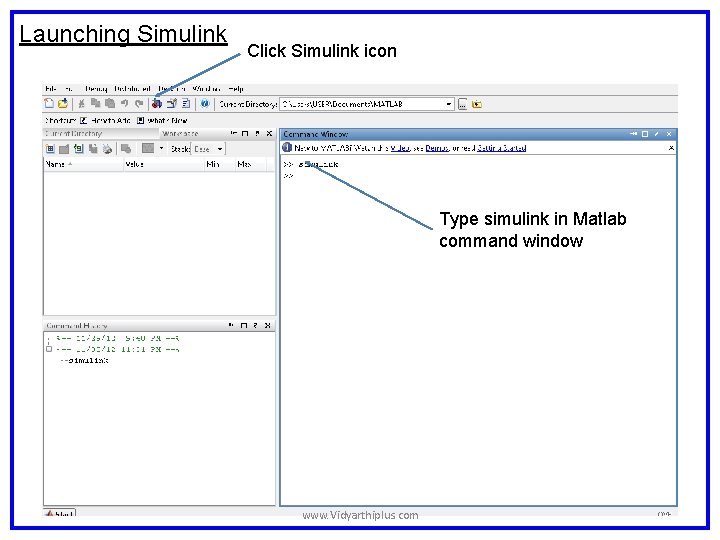Open the plot type dropdown arrow
720x540 pixels.
(161, 148)
